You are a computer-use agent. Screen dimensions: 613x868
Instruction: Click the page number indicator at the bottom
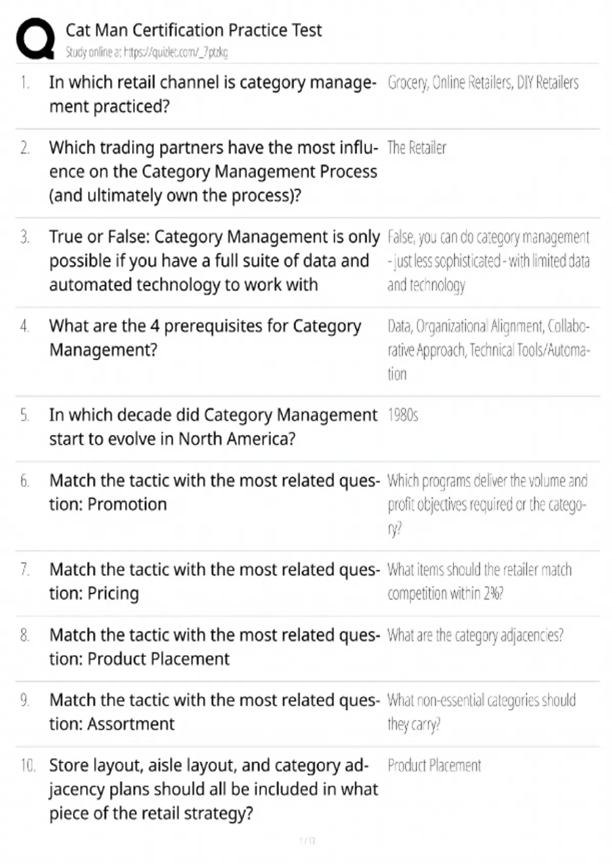[x=307, y=840]
